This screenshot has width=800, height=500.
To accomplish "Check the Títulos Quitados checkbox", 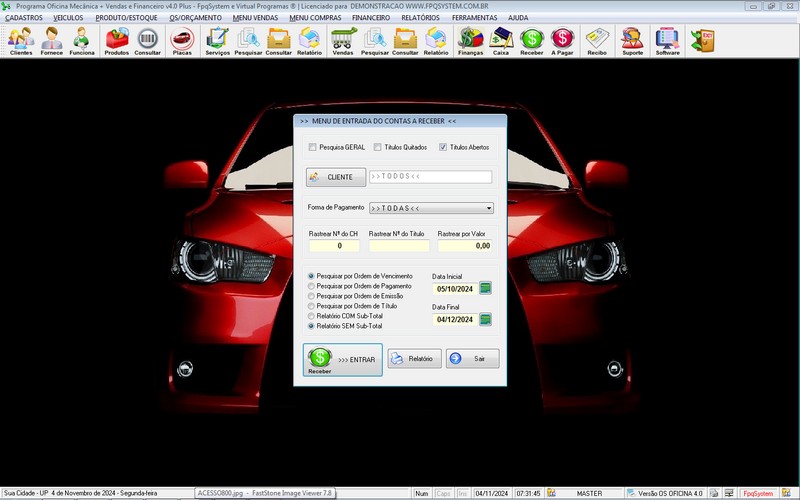I will (378, 147).
